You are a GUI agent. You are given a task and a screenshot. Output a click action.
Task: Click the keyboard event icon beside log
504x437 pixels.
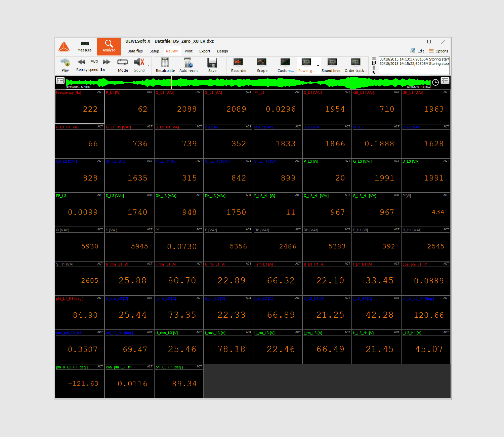(374, 58)
